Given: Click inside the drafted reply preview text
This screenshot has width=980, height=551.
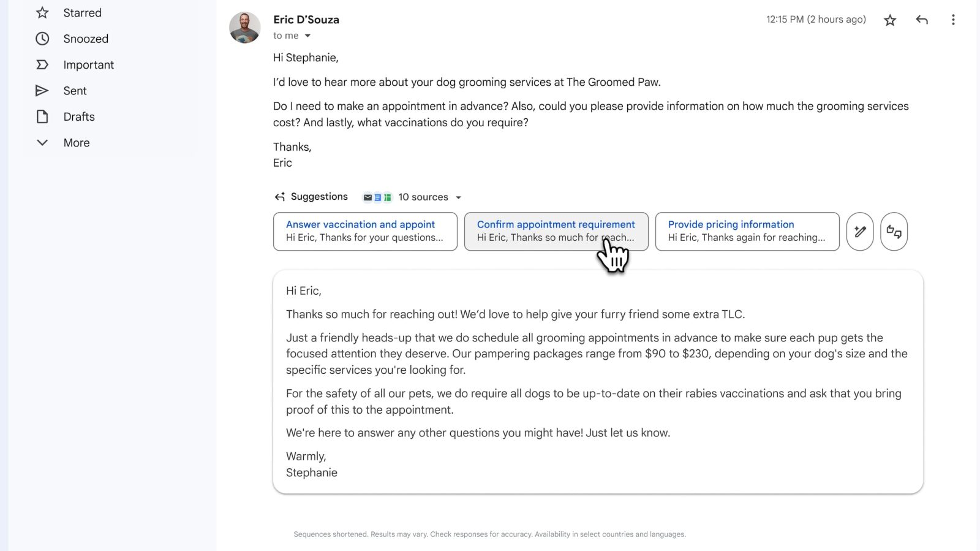Looking at the screenshot, I should [597, 381].
